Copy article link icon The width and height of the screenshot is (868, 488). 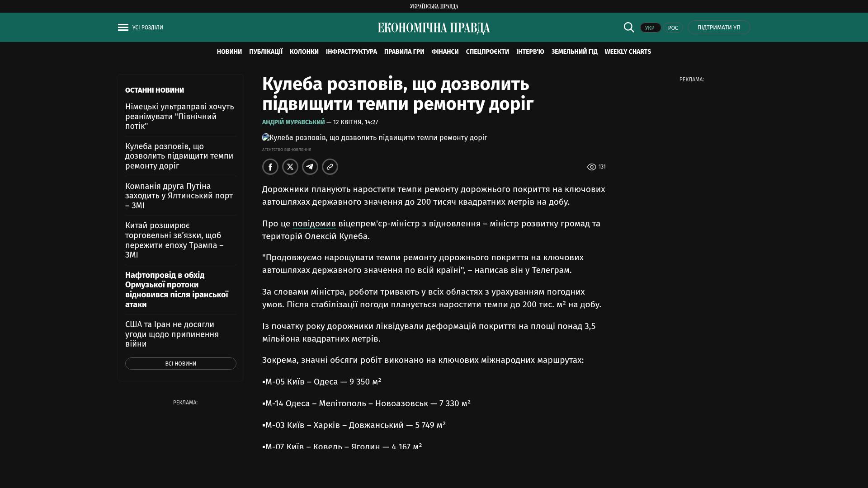pyautogui.click(x=330, y=167)
